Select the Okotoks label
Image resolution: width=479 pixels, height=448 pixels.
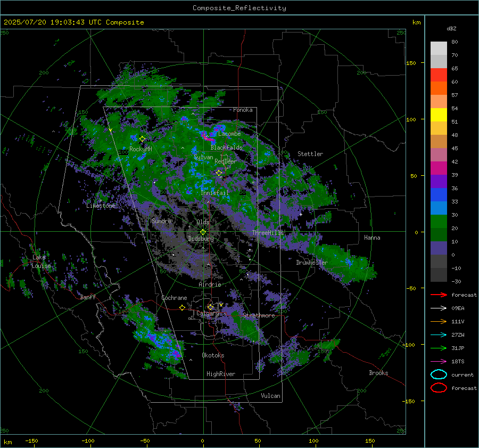[213, 355]
